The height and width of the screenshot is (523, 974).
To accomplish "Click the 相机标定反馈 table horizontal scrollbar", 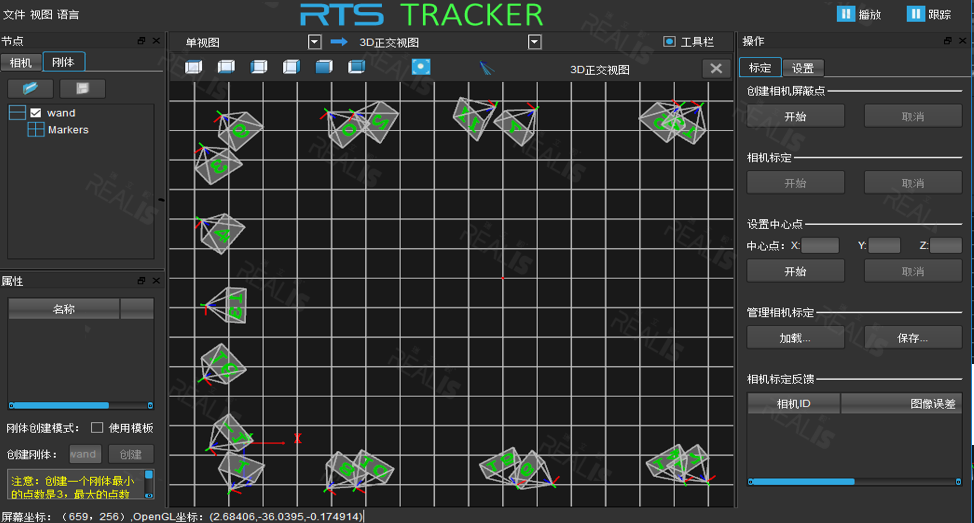I will coord(855,481).
